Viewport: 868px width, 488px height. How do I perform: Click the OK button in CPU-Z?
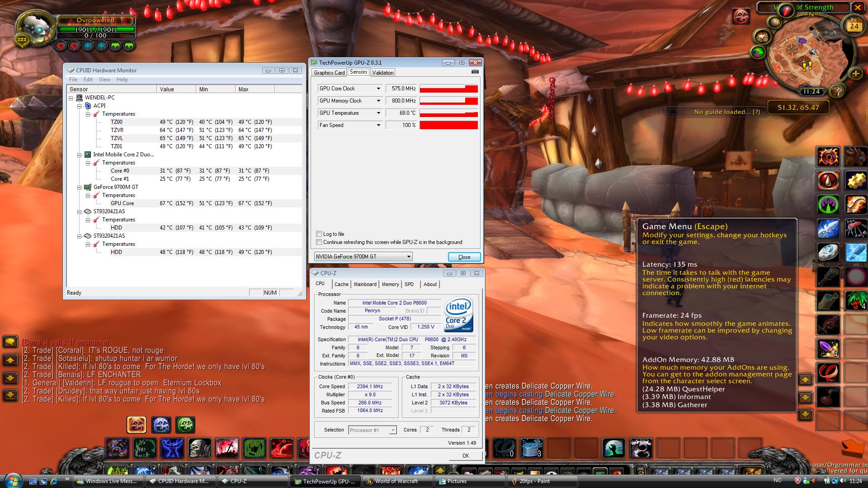[466, 455]
